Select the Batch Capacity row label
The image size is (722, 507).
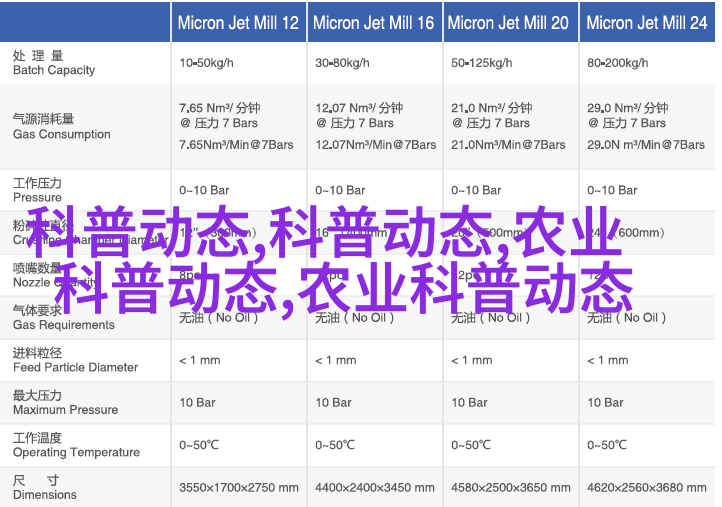(54, 63)
